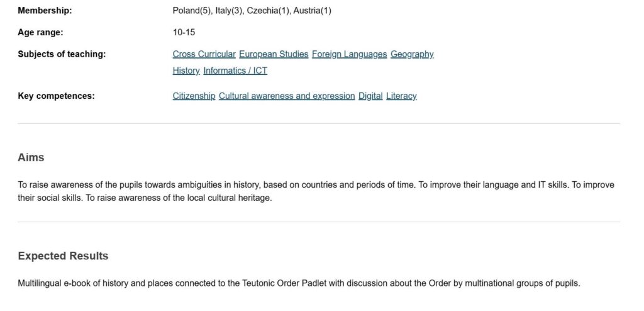Click the Key competences label
644x311 pixels.
coord(56,96)
